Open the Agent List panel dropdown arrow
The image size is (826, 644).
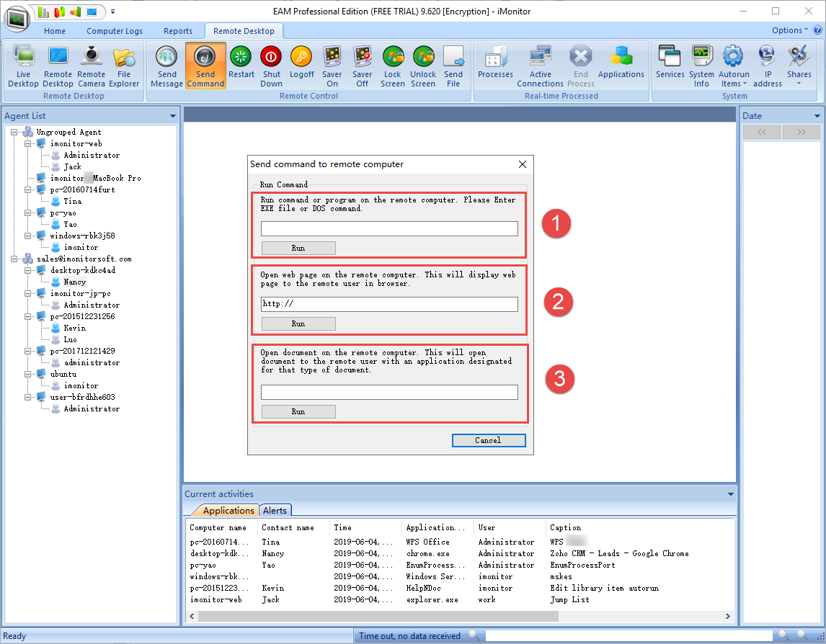click(172, 116)
